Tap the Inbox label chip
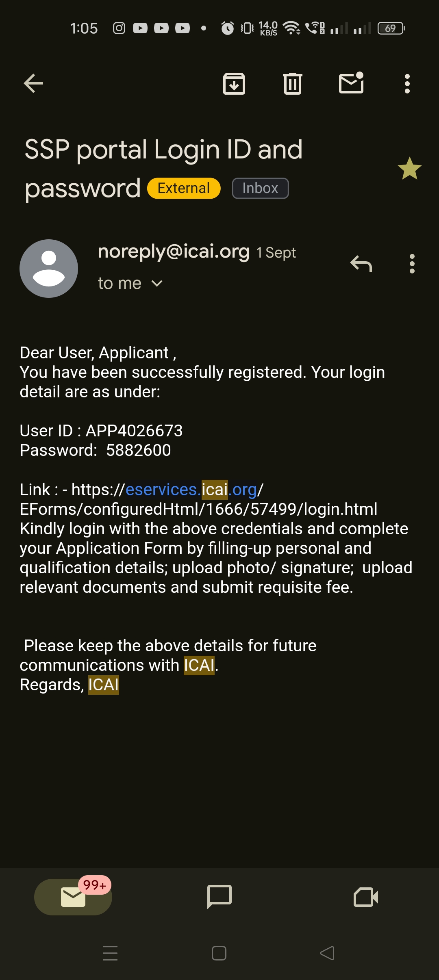The height and width of the screenshot is (980, 439). [x=260, y=189]
